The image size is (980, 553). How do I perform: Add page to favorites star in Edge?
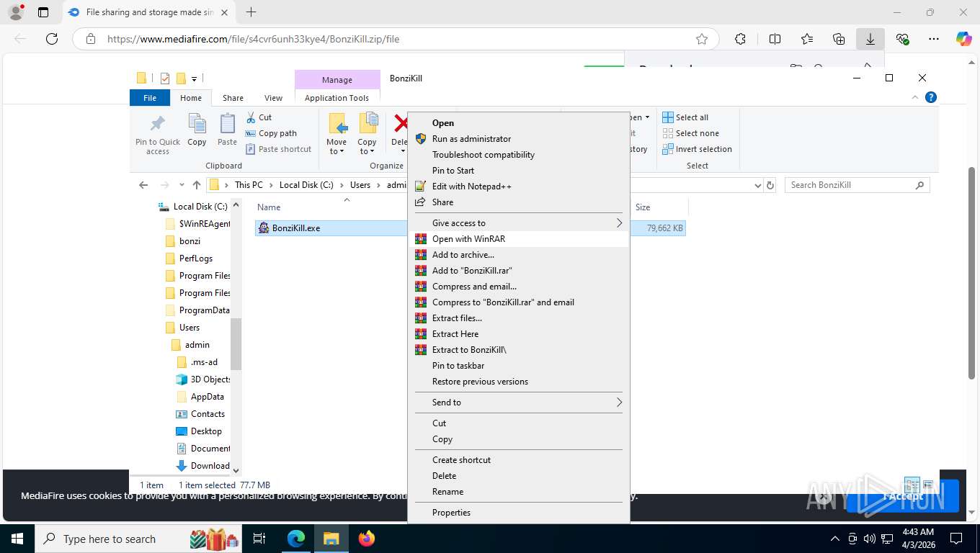702,40
